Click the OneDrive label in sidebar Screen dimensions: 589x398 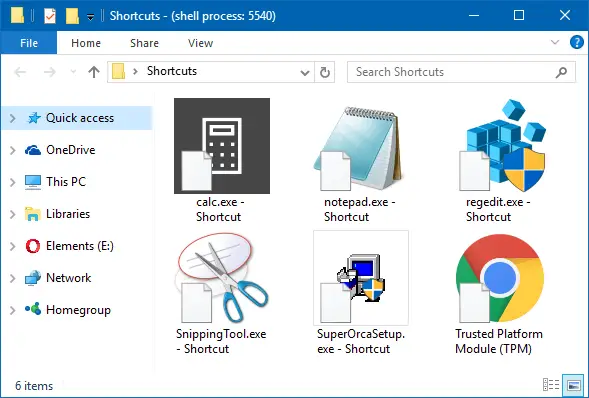tap(71, 150)
